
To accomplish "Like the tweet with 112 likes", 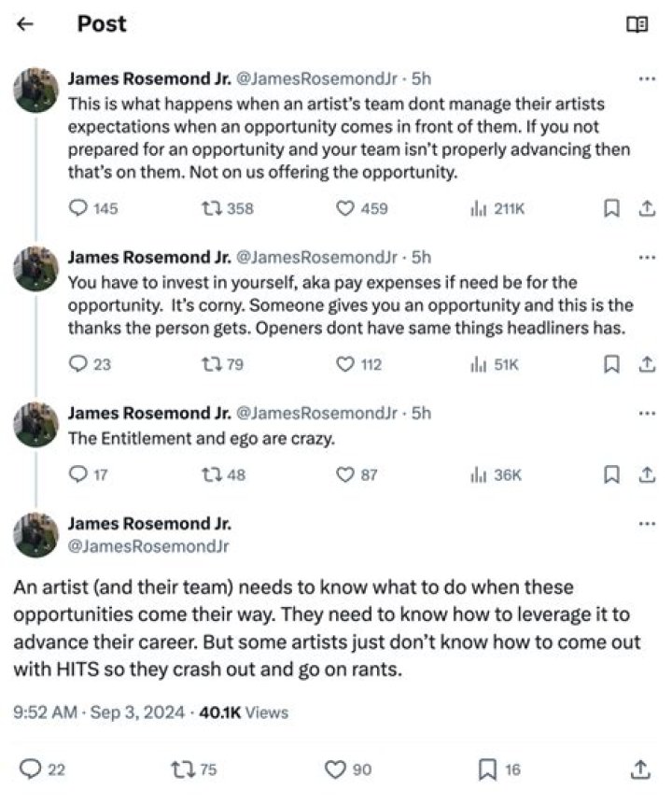I will pos(344,364).
